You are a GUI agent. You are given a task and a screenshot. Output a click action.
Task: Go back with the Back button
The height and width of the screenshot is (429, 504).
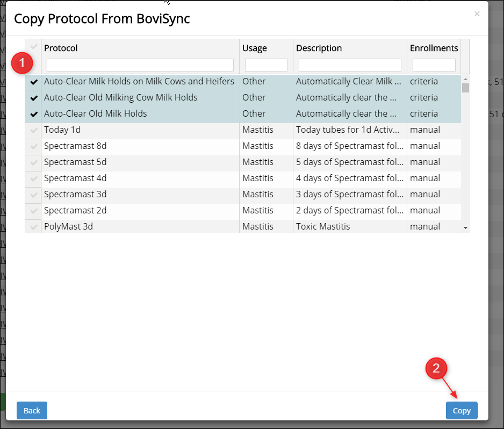click(x=32, y=410)
